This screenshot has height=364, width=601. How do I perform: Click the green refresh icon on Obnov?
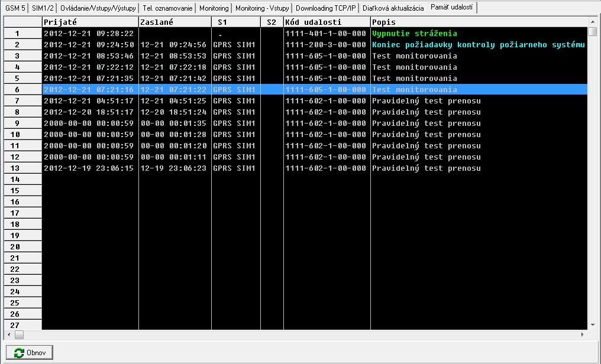19,353
